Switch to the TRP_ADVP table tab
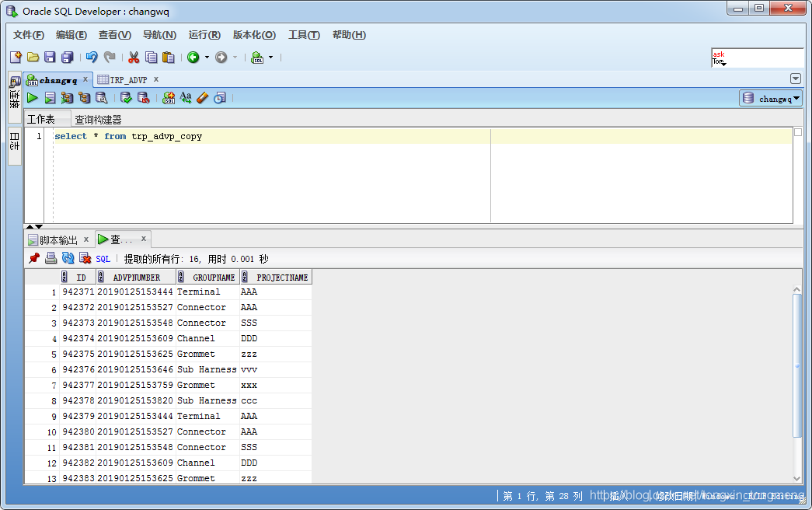This screenshot has height=510, width=812. click(128, 80)
